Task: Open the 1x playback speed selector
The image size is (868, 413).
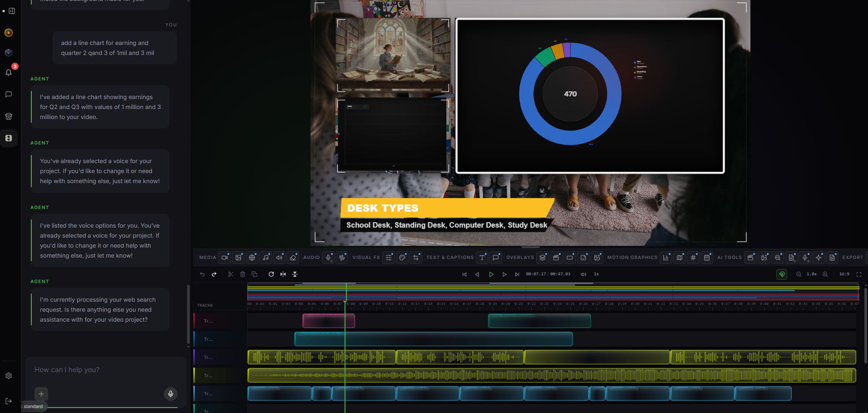Action: point(597,274)
